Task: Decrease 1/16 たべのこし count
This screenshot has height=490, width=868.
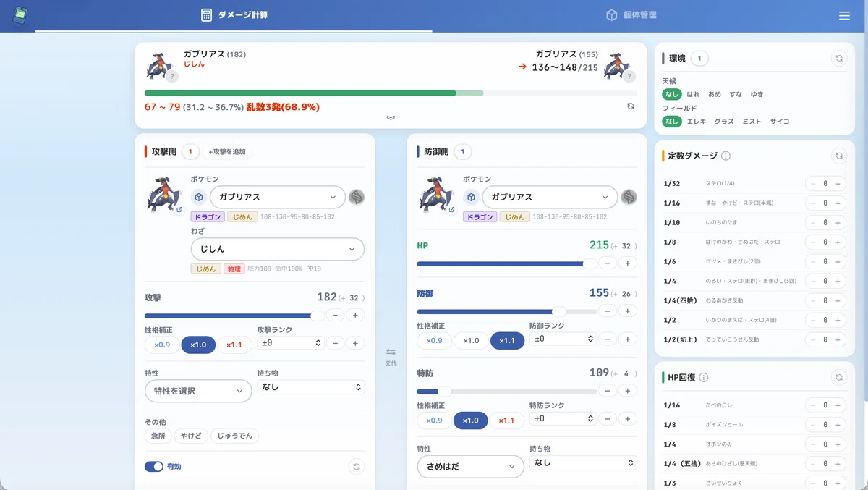Action: point(812,405)
